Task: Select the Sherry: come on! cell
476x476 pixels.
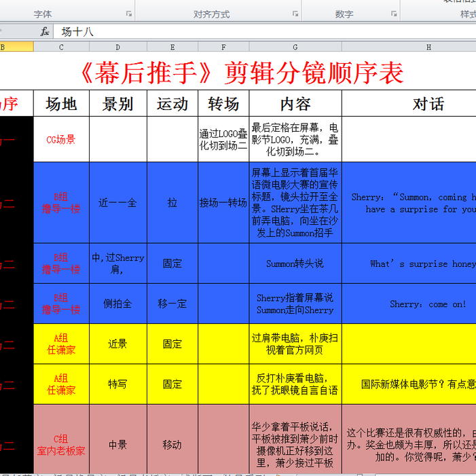Action: (x=409, y=304)
